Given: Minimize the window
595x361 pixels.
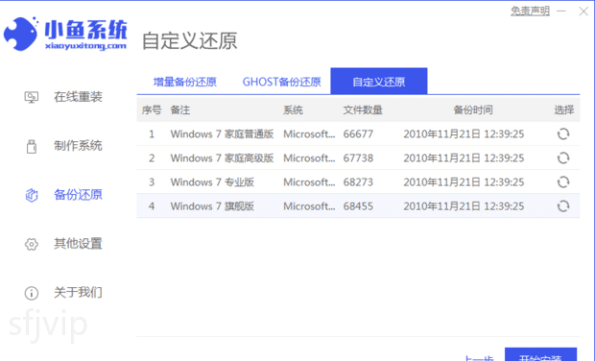Looking at the screenshot, I should point(561,11).
